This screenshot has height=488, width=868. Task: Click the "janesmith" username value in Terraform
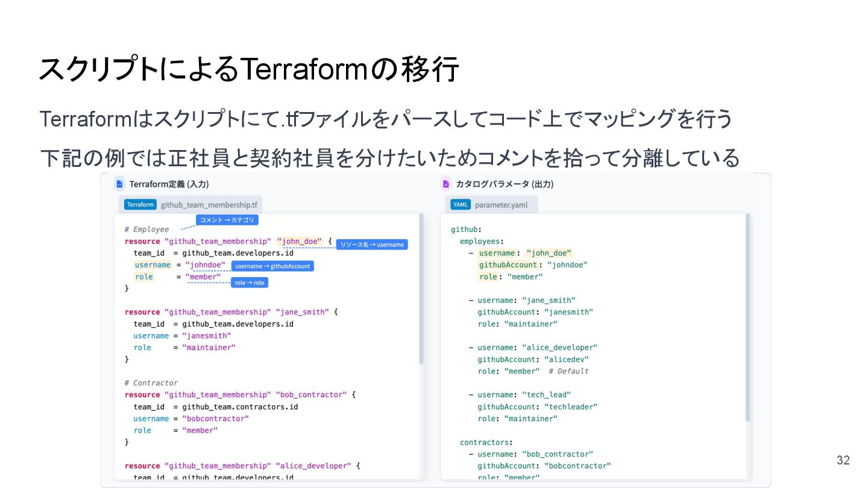click(x=208, y=336)
